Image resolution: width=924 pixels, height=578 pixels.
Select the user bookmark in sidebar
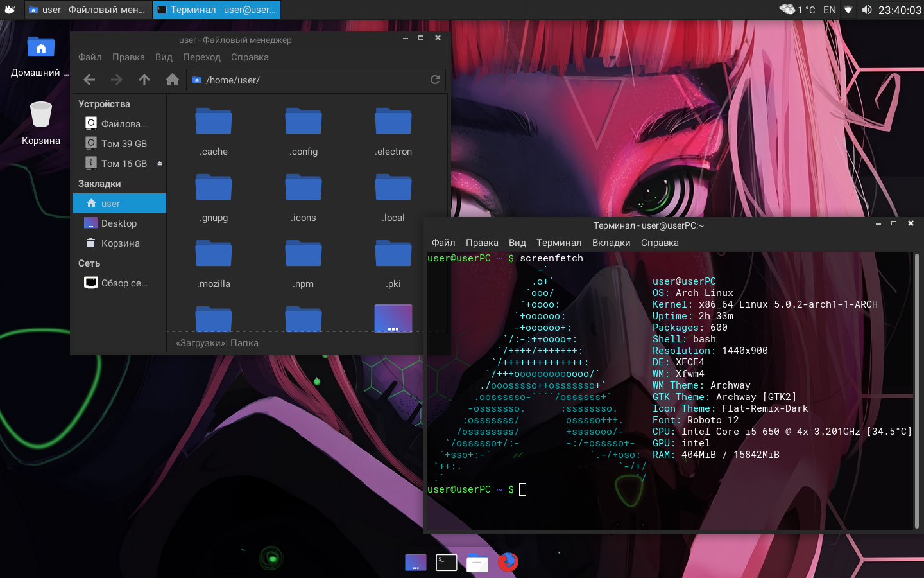pos(119,203)
